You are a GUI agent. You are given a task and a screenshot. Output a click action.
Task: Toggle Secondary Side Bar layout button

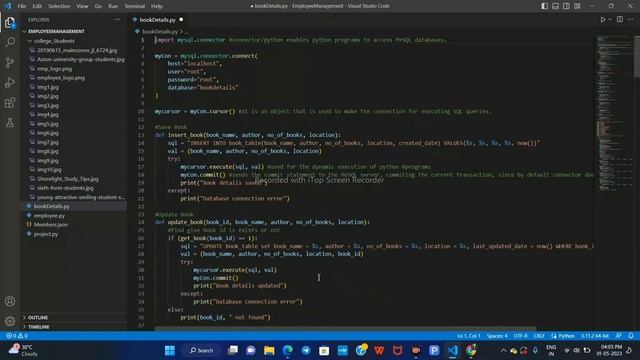567,6
